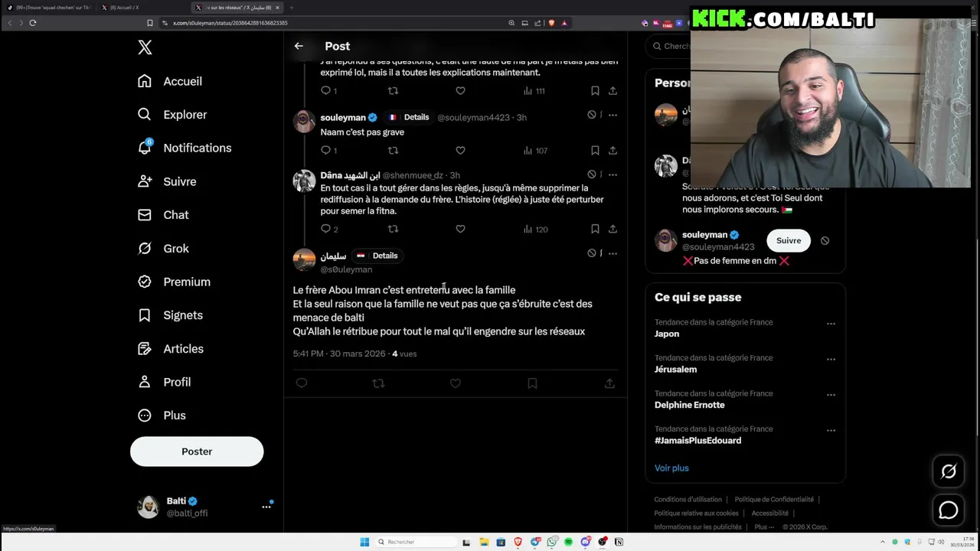Open Conditions d'utilisation link
The image size is (980, 551).
pyautogui.click(x=688, y=500)
